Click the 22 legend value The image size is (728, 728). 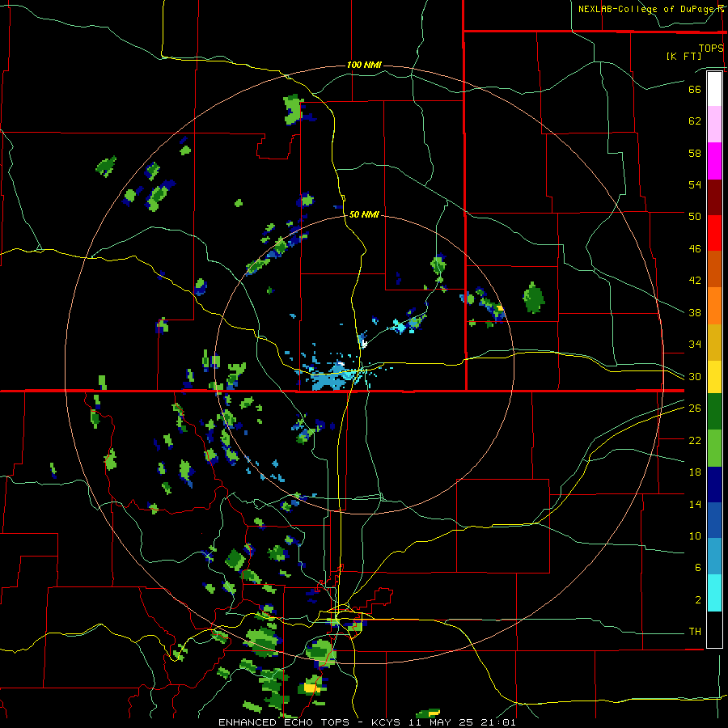tap(695, 440)
